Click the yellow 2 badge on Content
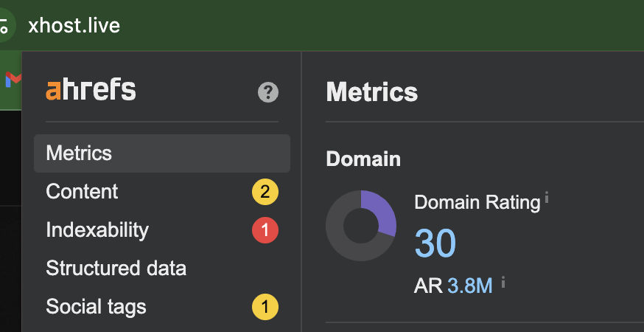This screenshot has height=332, width=644. tap(265, 192)
